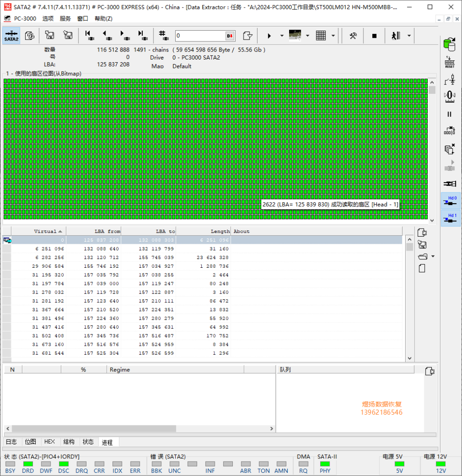Switch to the HEX tab

click(x=49, y=442)
